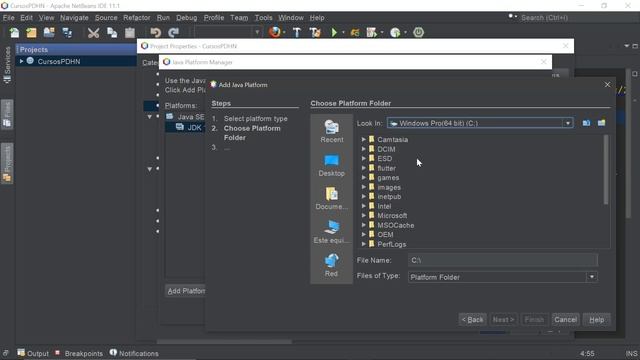
Task: Click the File Name input field
Action: click(502, 260)
